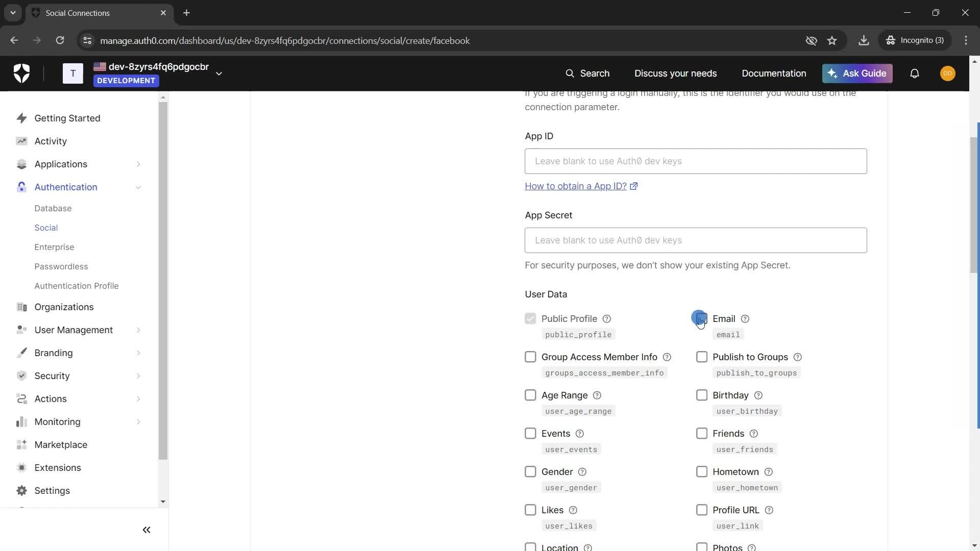Screen dimensions: 980x551
Task: Expand the Actions chevron
Action: tap(138, 399)
